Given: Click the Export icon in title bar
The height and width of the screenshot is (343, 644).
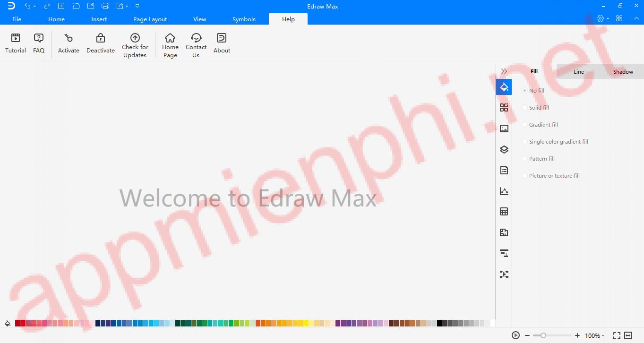Looking at the screenshot, I should [x=120, y=6].
